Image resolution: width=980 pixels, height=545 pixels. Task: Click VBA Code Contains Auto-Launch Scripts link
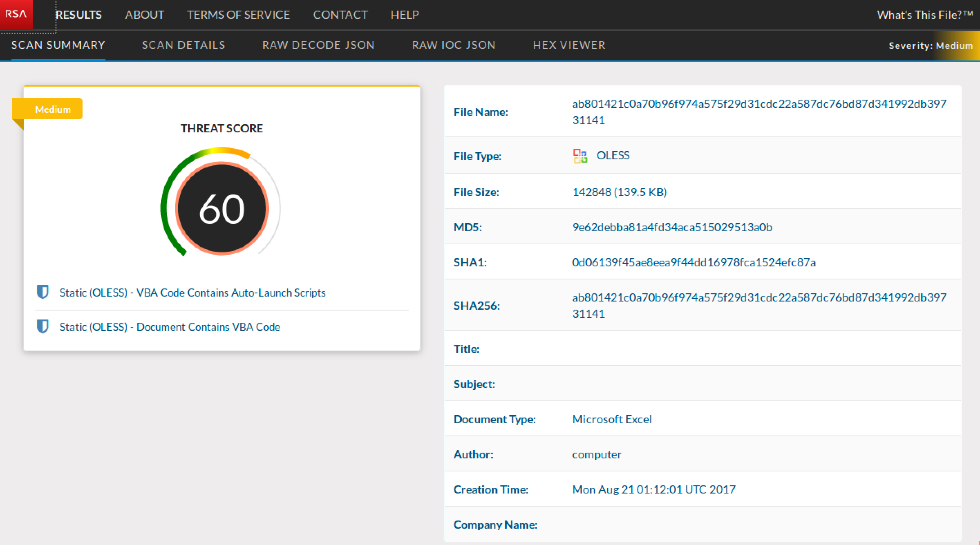pos(192,293)
